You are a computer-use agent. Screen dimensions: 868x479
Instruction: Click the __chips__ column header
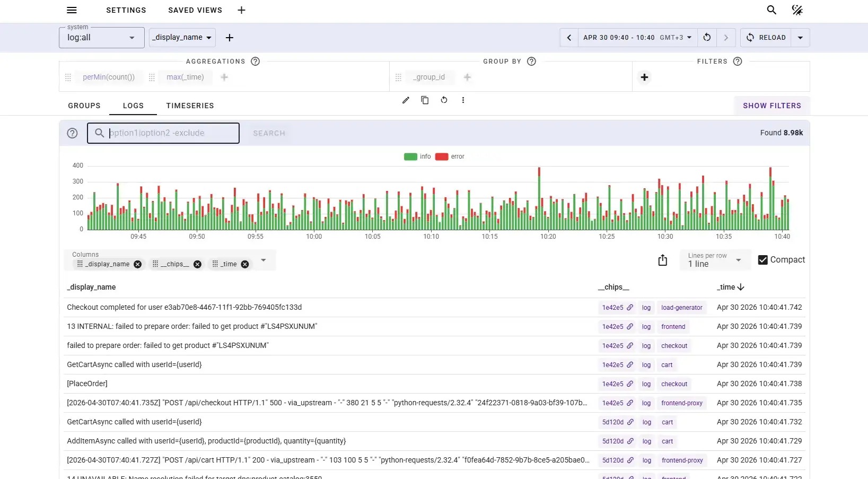613,287
